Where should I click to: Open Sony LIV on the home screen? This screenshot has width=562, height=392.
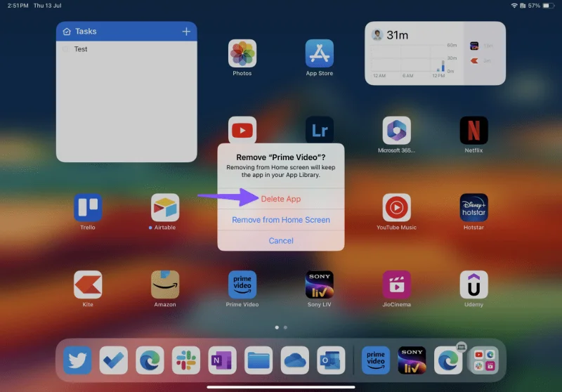click(x=320, y=285)
